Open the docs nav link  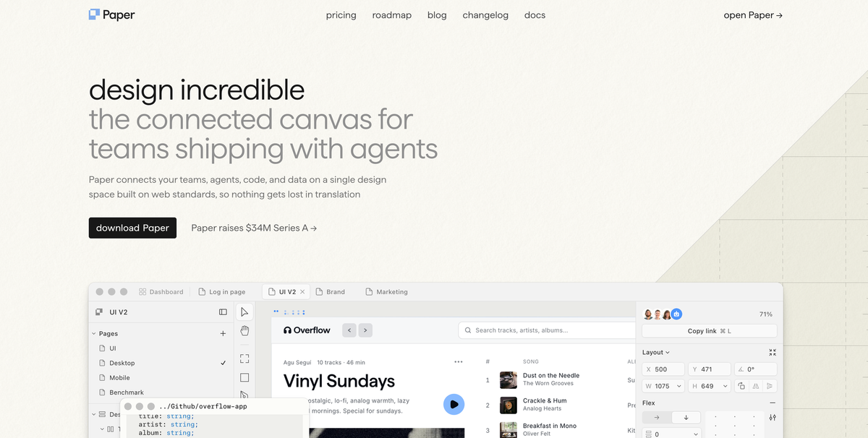click(535, 15)
